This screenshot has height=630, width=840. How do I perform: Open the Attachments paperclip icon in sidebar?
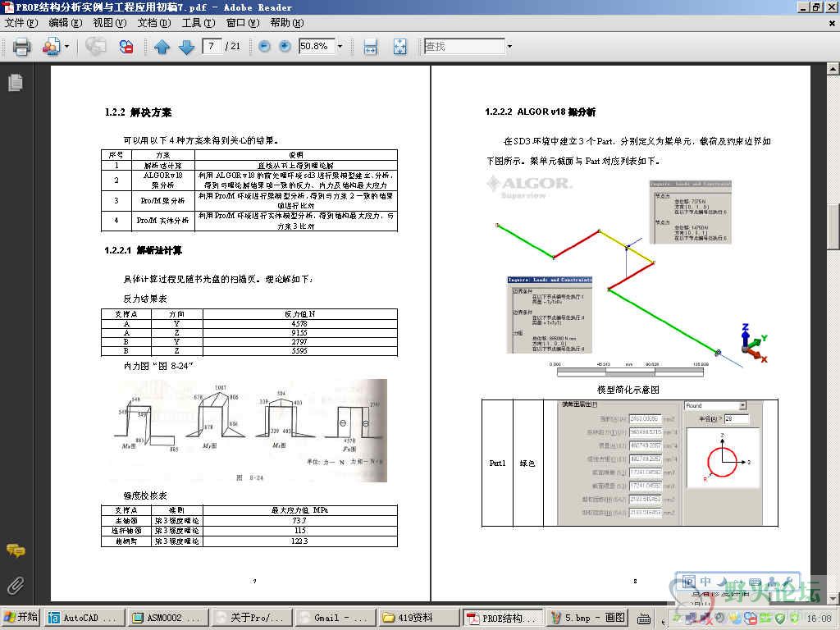[x=16, y=586]
